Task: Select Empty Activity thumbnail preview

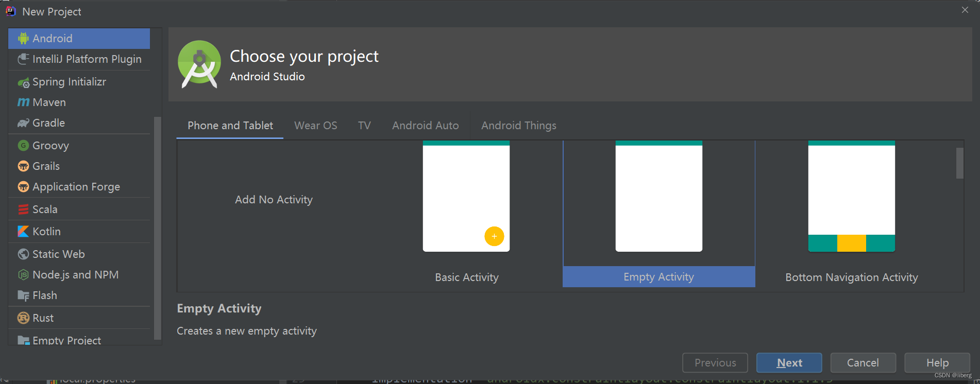Action: 658,196
